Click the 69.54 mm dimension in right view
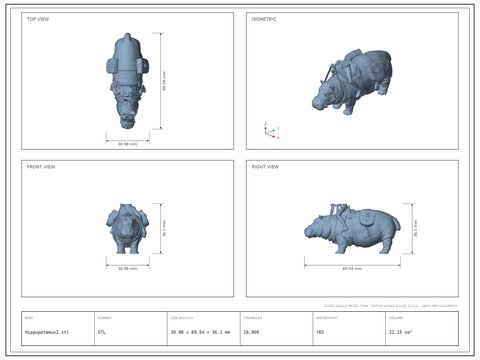Screen dimensions: 480x360 (352, 268)
